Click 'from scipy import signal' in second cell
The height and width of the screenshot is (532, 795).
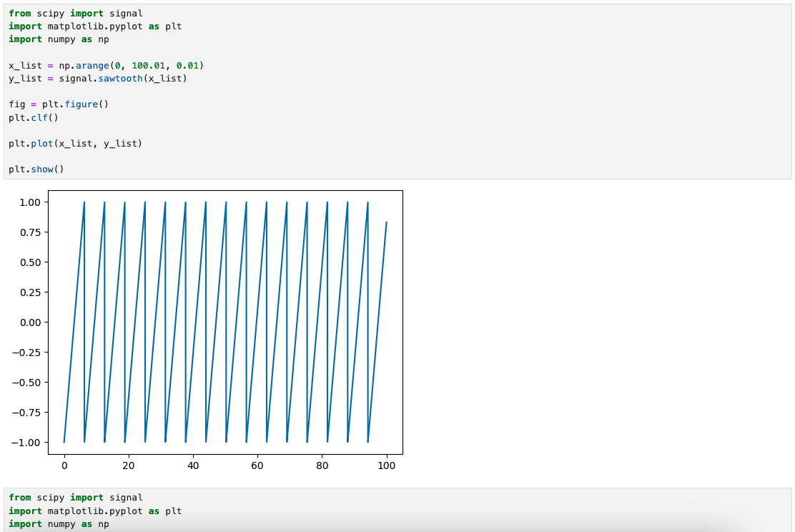click(x=75, y=497)
